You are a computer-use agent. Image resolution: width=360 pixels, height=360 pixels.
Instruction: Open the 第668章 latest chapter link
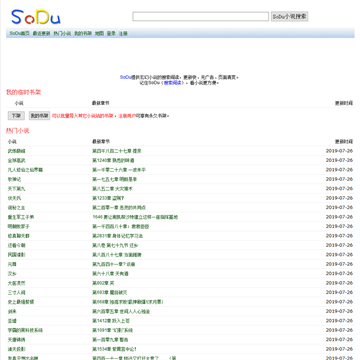(x=128, y=302)
